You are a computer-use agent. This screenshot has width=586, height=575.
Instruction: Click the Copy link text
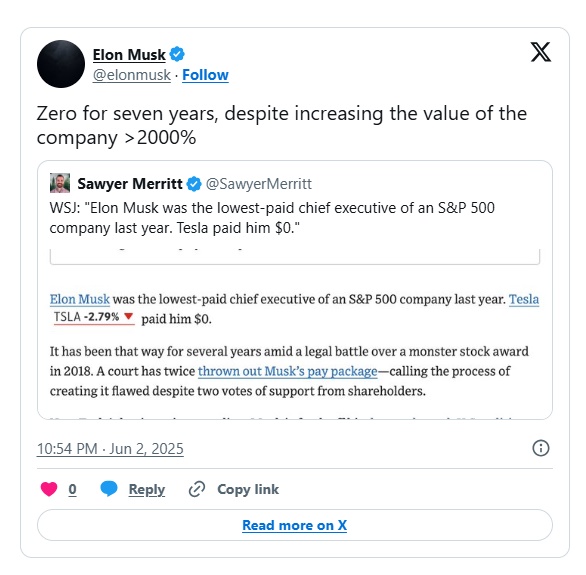tap(248, 489)
